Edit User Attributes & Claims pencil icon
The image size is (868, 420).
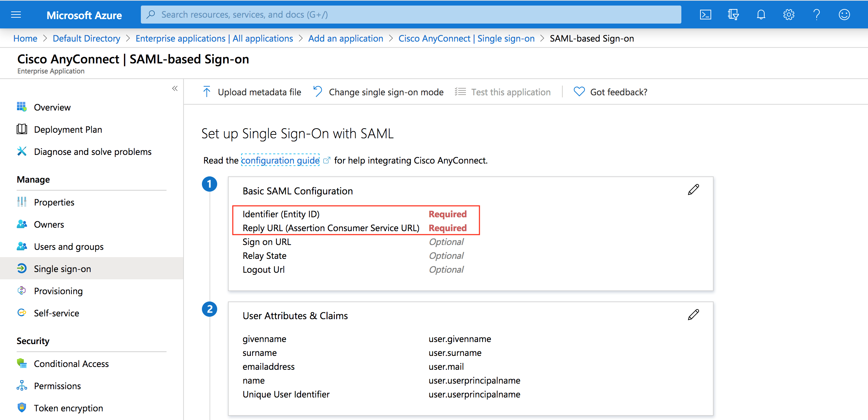click(693, 315)
